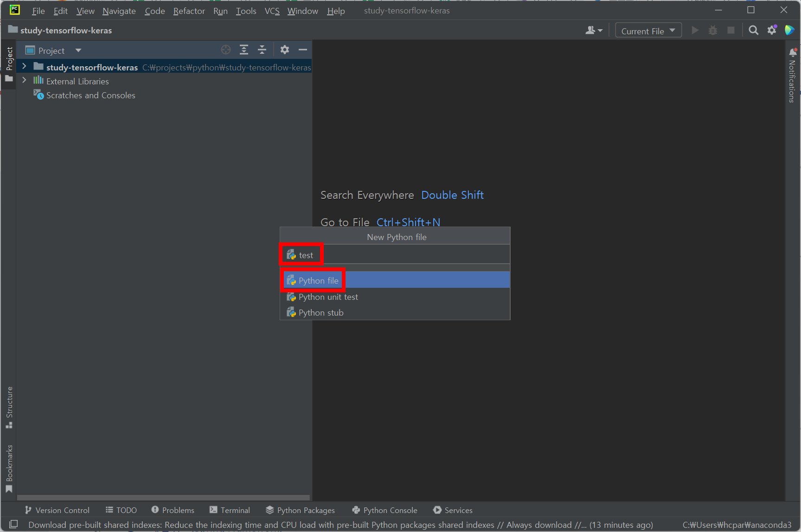Open the Window menu
Image resolution: width=801 pixels, height=532 pixels.
click(x=303, y=11)
